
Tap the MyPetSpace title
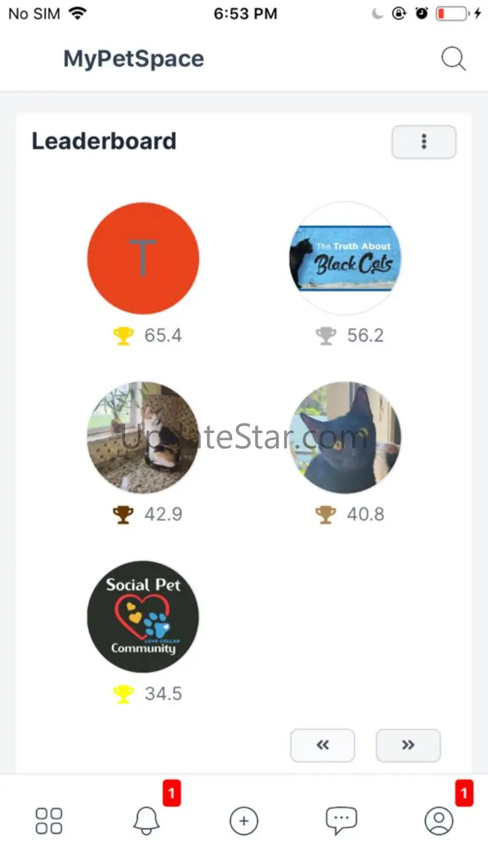[x=134, y=59]
